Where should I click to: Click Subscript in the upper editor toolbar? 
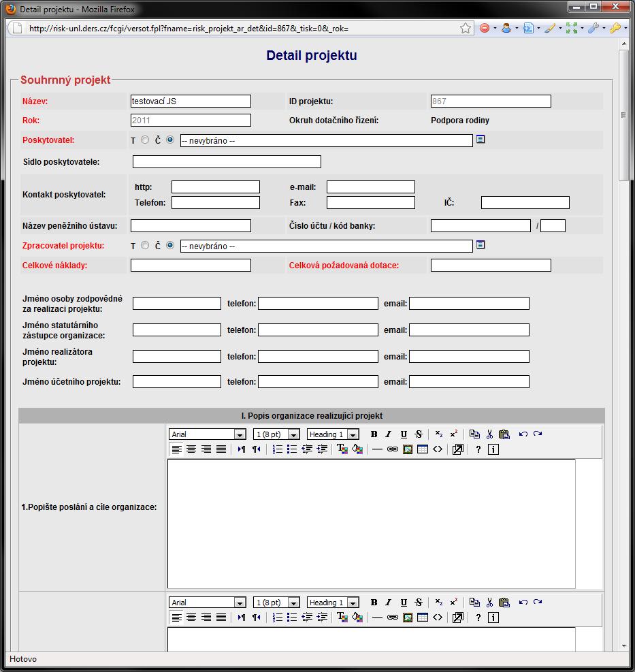point(439,434)
